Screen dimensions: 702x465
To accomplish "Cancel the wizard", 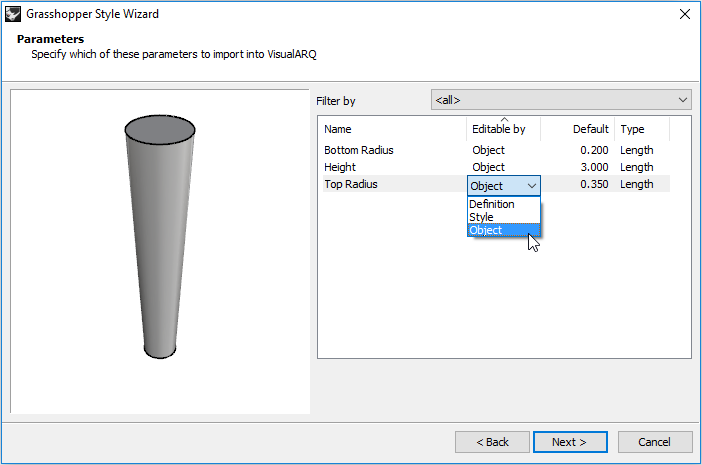I will (x=655, y=442).
